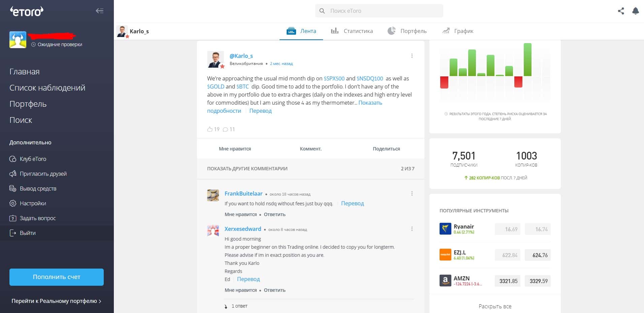Open notifications with the bell icon

pos(636,11)
